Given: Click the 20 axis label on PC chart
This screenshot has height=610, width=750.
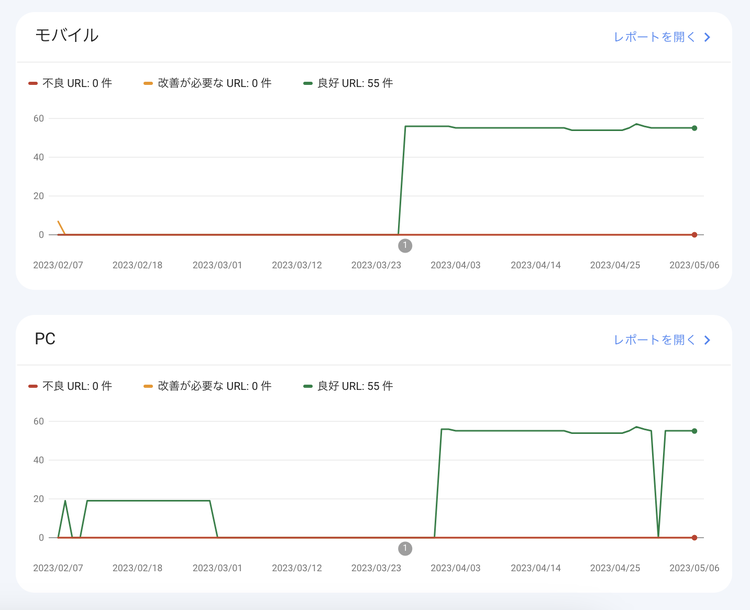Looking at the screenshot, I should click(39, 499).
